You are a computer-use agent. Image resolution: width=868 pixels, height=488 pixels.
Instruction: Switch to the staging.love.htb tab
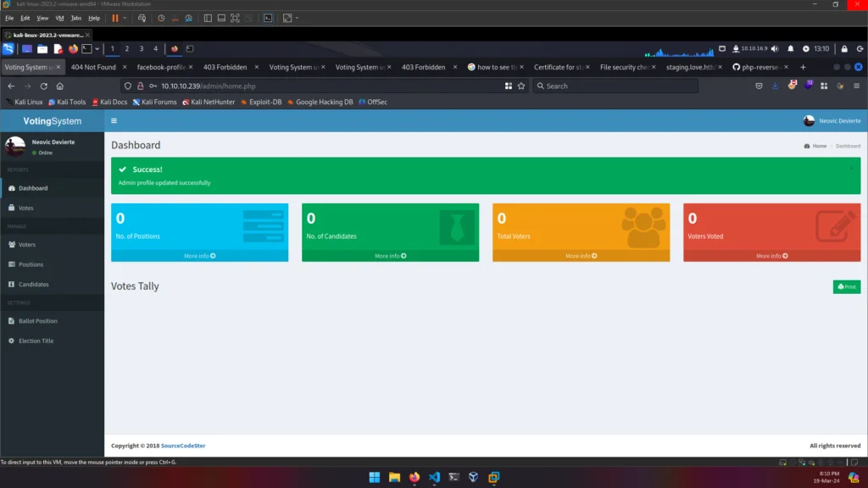(x=690, y=67)
